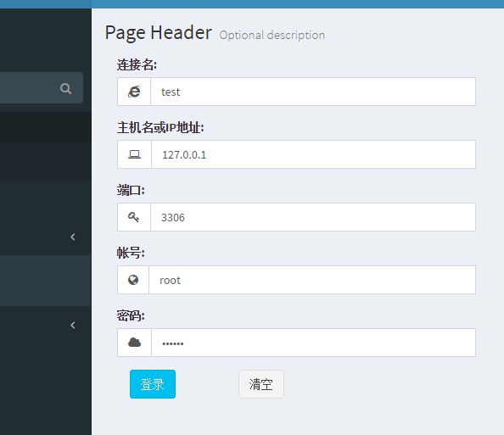
Task: Select the highlighted sidebar menu row
Action: coord(46,281)
